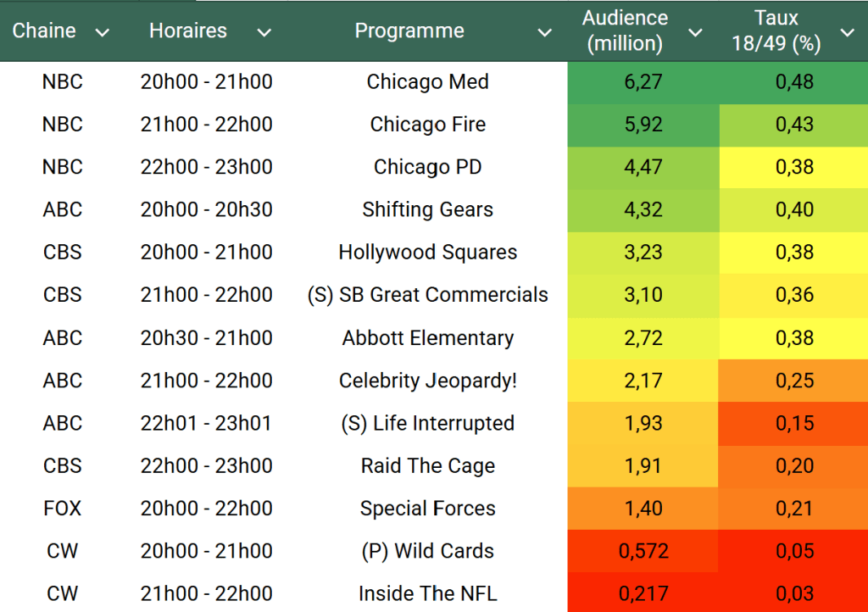
Task: Click the Programme column header label
Action: [409, 31]
